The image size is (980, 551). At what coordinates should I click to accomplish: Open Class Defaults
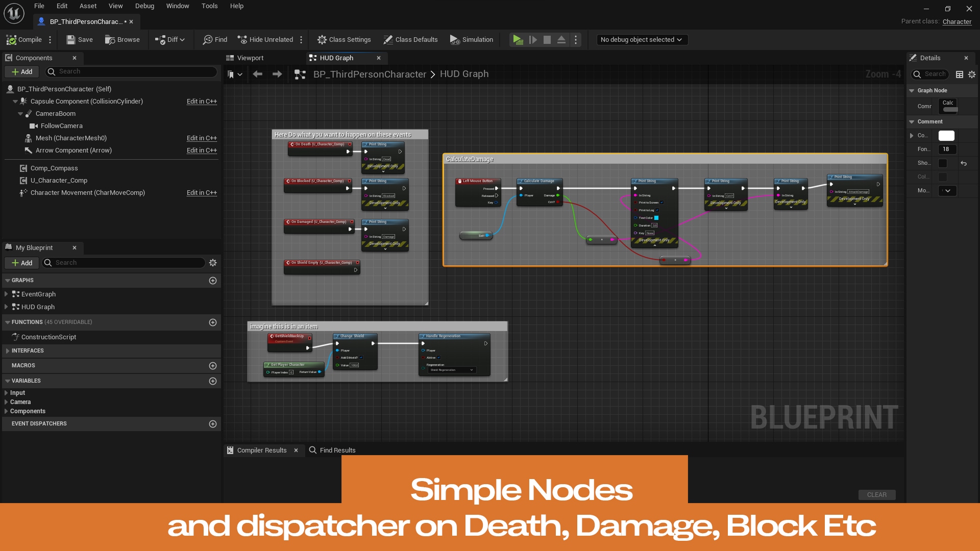tap(410, 39)
